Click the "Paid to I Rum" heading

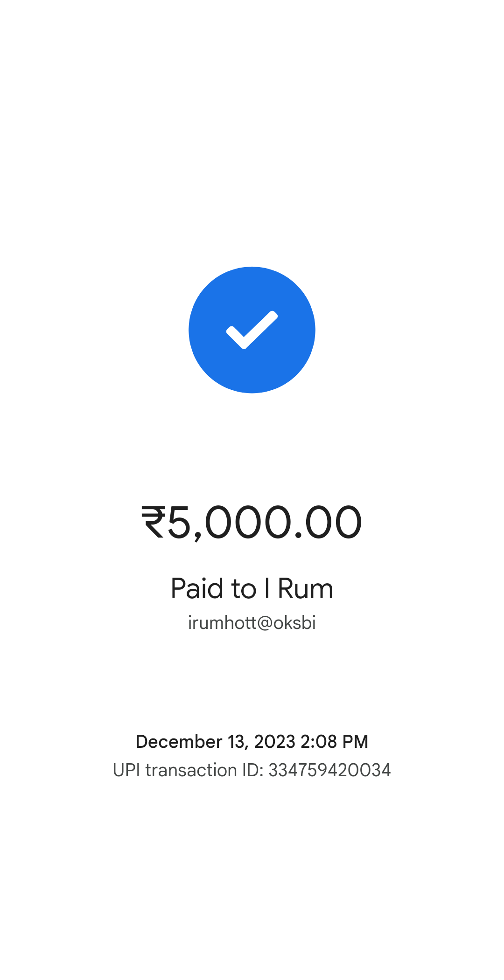(252, 588)
